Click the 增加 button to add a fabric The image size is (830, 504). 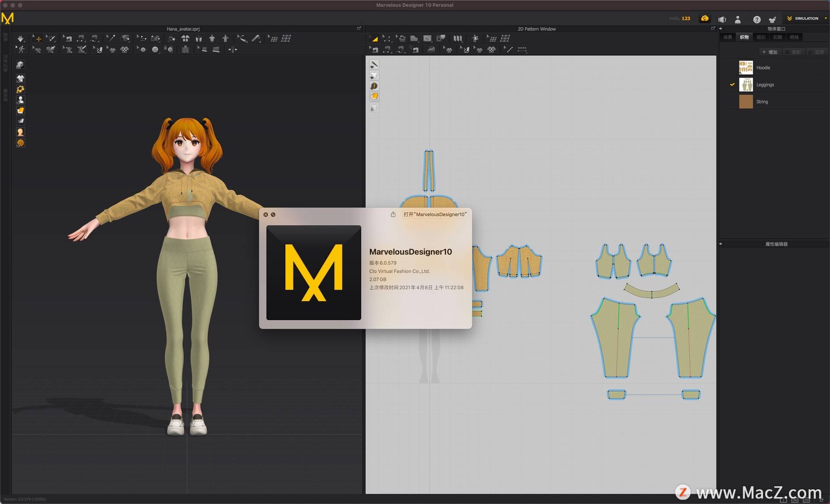pyautogui.click(x=770, y=52)
